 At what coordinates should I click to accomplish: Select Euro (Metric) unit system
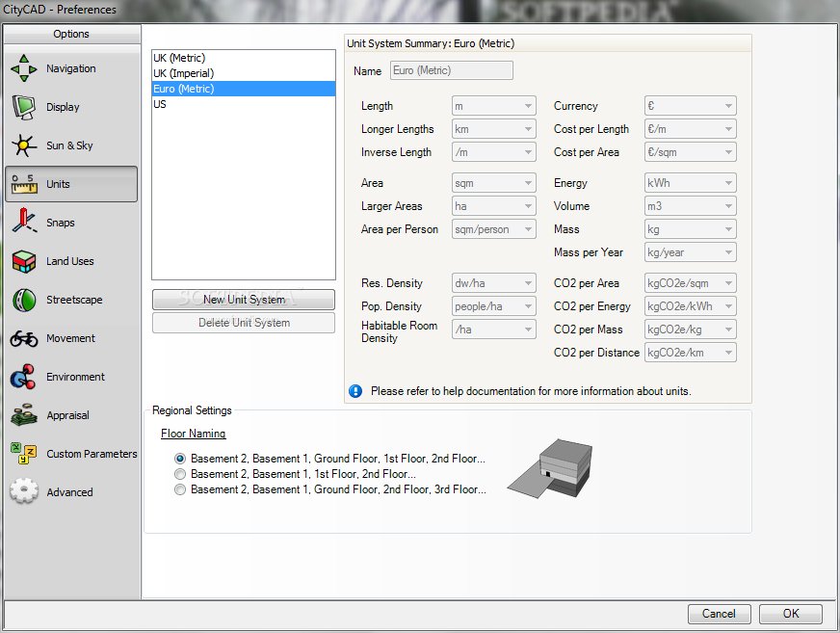tap(244, 89)
